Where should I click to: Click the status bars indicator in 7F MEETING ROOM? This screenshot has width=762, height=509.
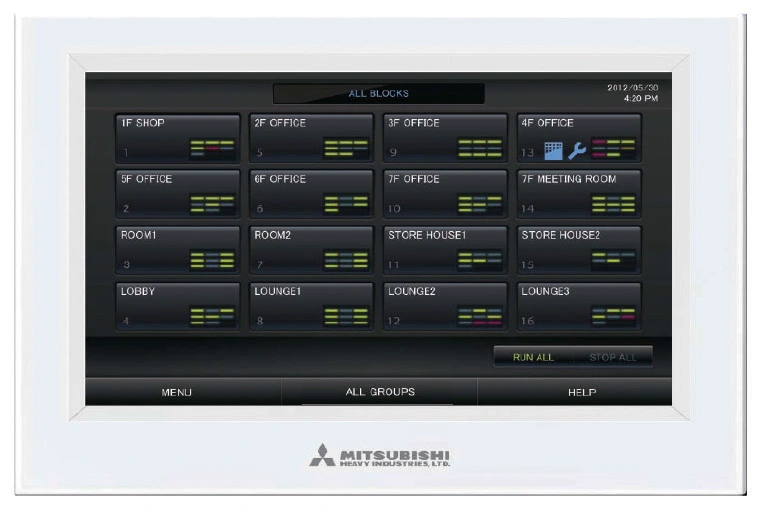(613, 204)
